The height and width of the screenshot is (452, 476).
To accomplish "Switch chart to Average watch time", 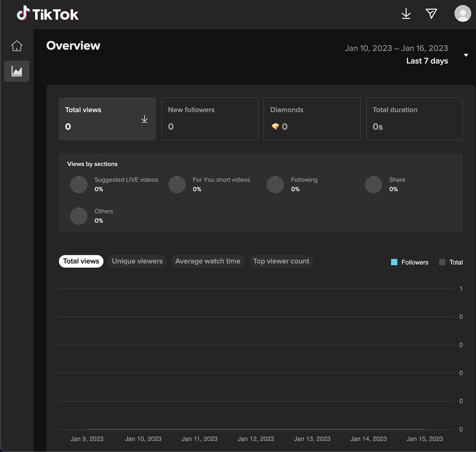I will click(208, 261).
